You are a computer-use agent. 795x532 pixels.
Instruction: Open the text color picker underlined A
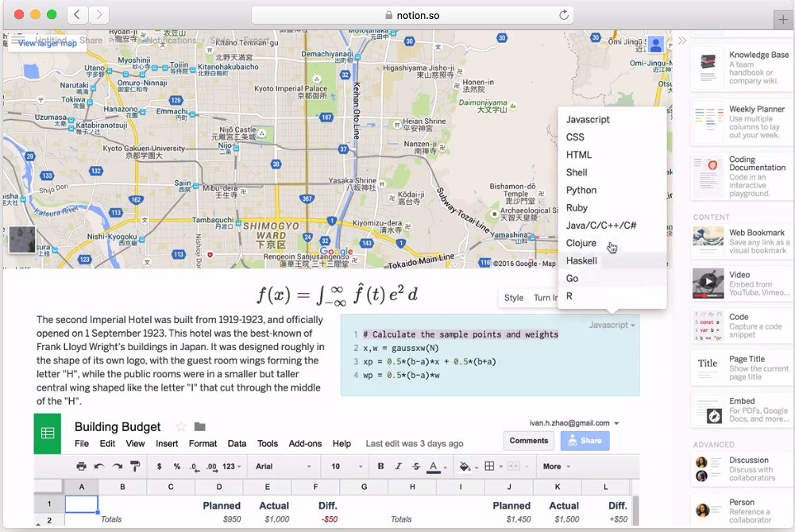coord(434,467)
